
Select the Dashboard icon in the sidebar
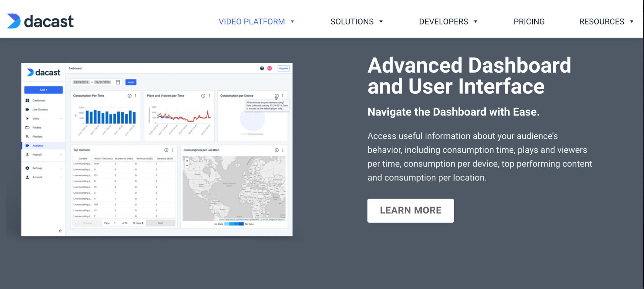pos(27,100)
